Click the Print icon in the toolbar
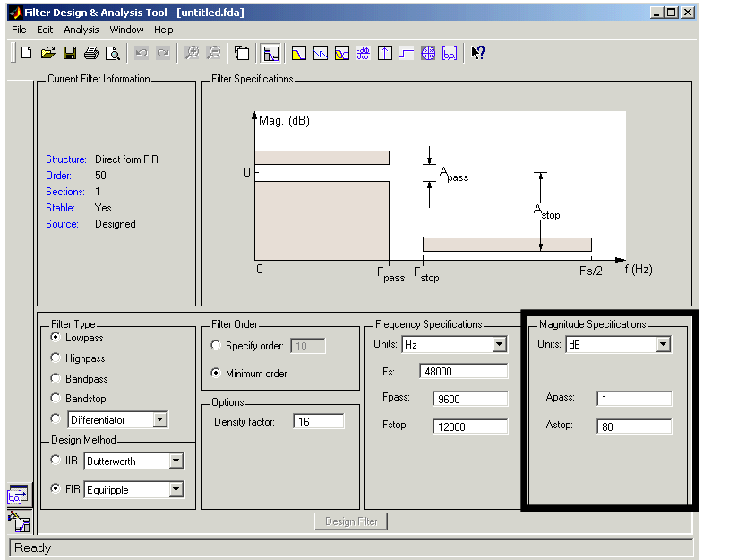Image resolution: width=729 pixels, height=560 pixels. 90,53
